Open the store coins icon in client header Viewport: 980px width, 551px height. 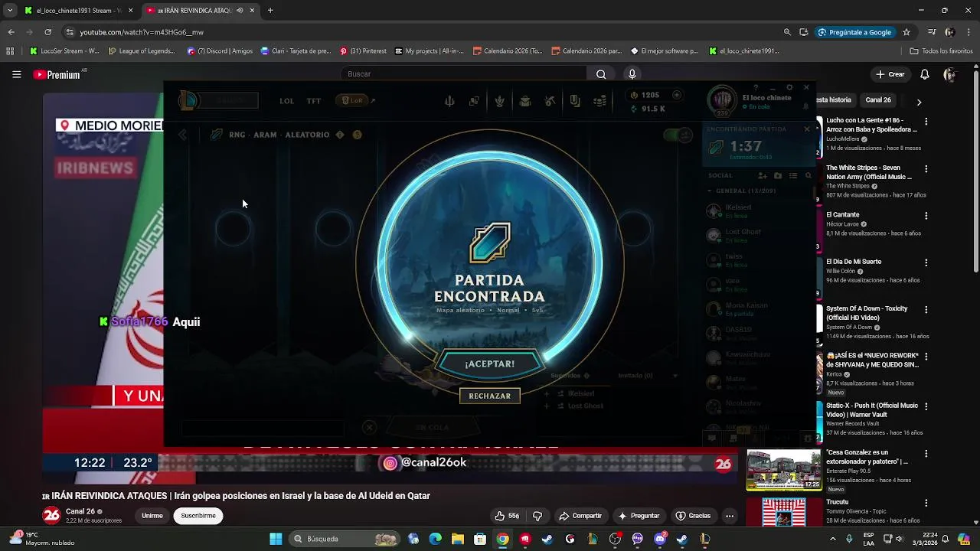(x=600, y=101)
